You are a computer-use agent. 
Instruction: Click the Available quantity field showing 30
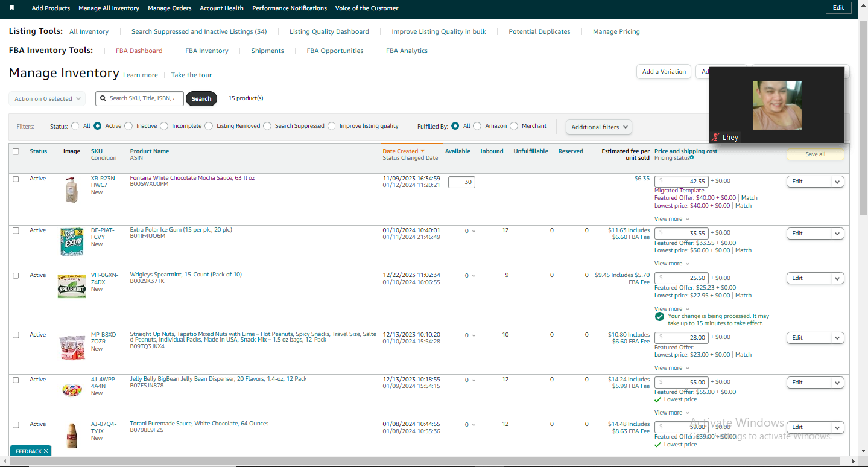(x=461, y=182)
